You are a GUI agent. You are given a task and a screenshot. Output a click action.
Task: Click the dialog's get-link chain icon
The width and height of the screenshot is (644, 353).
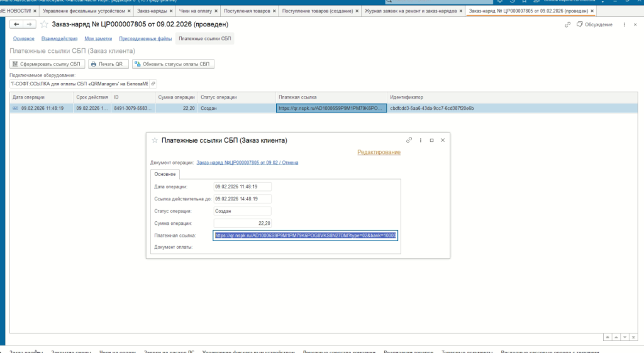[x=409, y=140]
